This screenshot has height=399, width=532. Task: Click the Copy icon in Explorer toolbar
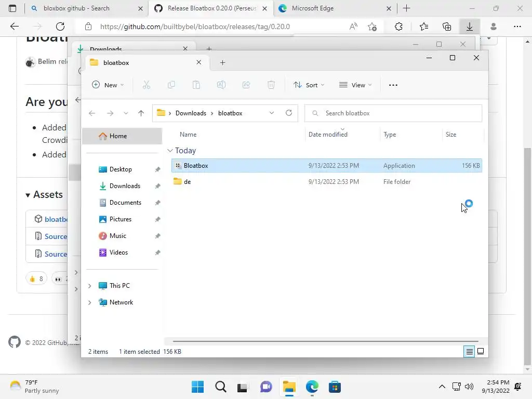coord(171,85)
